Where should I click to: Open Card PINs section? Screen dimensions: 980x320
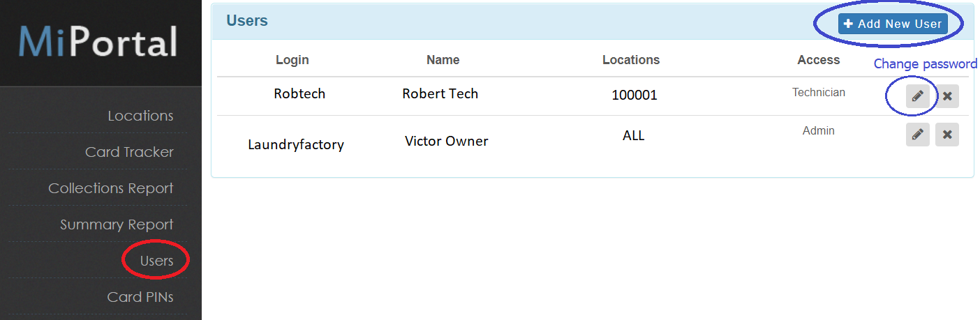pyautogui.click(x=140, y=297)
